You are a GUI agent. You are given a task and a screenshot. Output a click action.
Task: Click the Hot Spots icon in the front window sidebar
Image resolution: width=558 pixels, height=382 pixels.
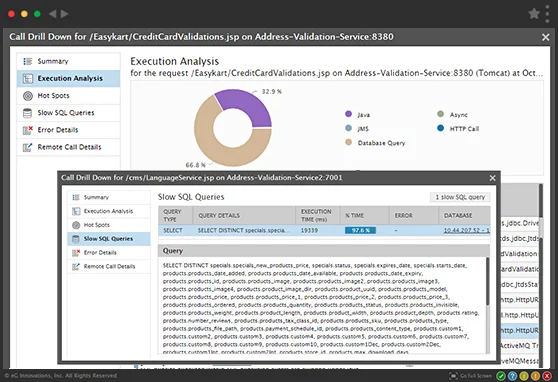coord(76,225)
